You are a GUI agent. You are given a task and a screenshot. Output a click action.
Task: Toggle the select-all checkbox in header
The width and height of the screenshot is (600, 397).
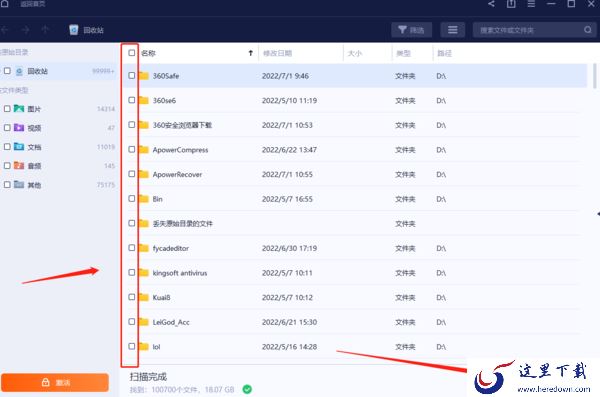click(132, 53)
